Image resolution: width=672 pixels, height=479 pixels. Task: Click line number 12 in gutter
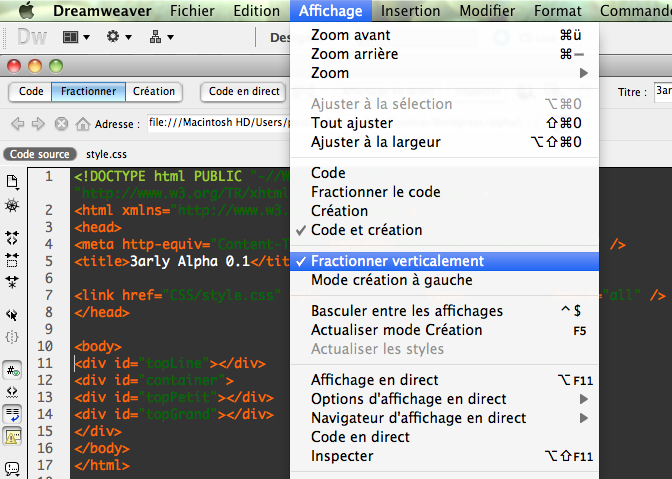click(45, 380)
